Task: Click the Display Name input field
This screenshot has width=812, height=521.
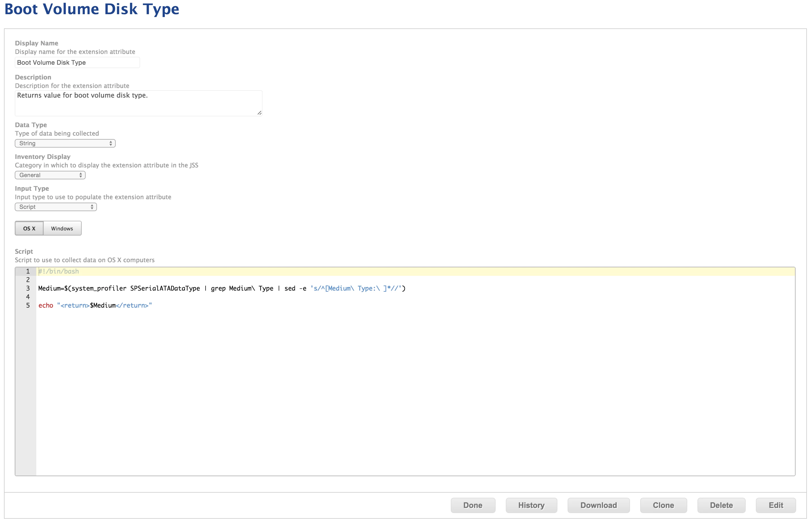Action: pyautogui.click(x=77, y=63)
